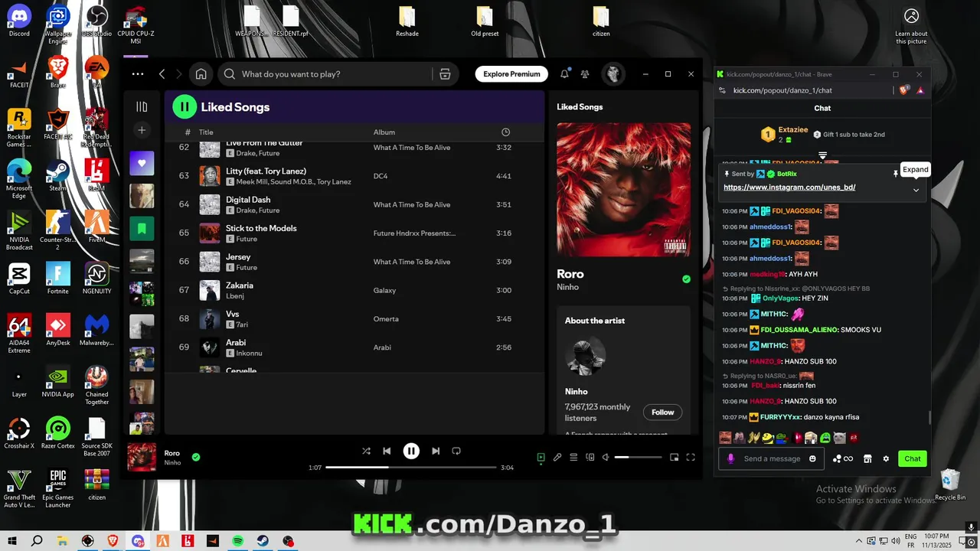The height and width of the screenshot is (551, 980).
Task: Select song Zakaria
Action: (x=354, y=290)
